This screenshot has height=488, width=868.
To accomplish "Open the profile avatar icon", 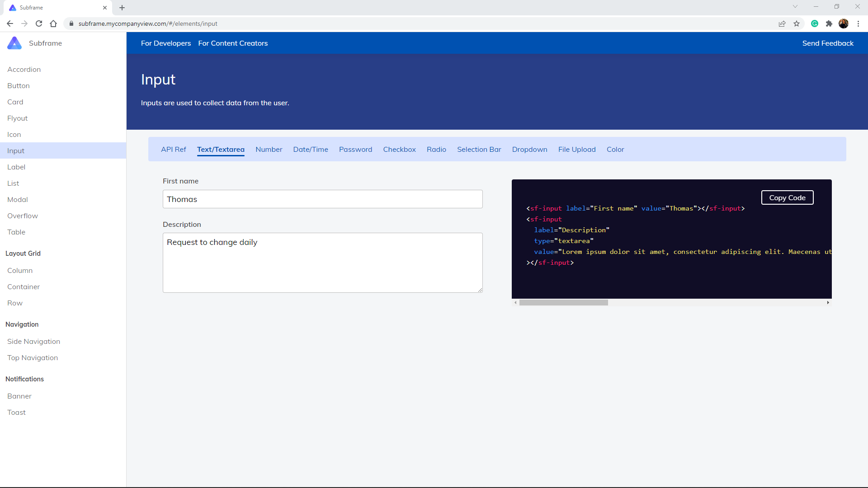I will pyautogui.click(x=844, y=23).
